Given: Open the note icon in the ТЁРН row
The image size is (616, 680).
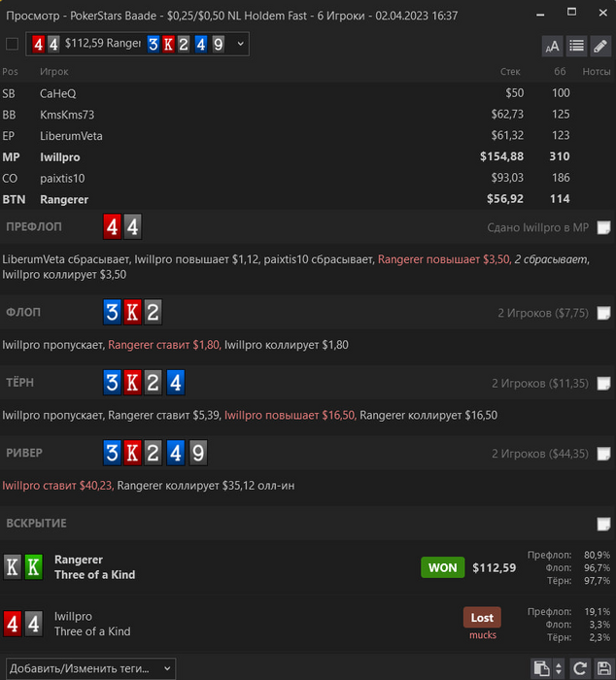Looking at the screenshot, I should coord(603,383).
